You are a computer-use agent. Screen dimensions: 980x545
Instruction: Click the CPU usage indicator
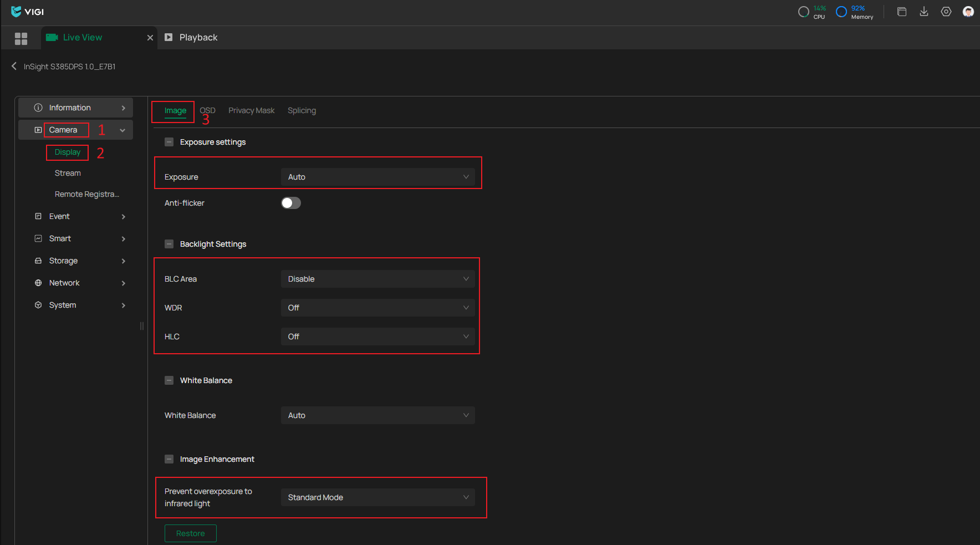tap(812, 12)
